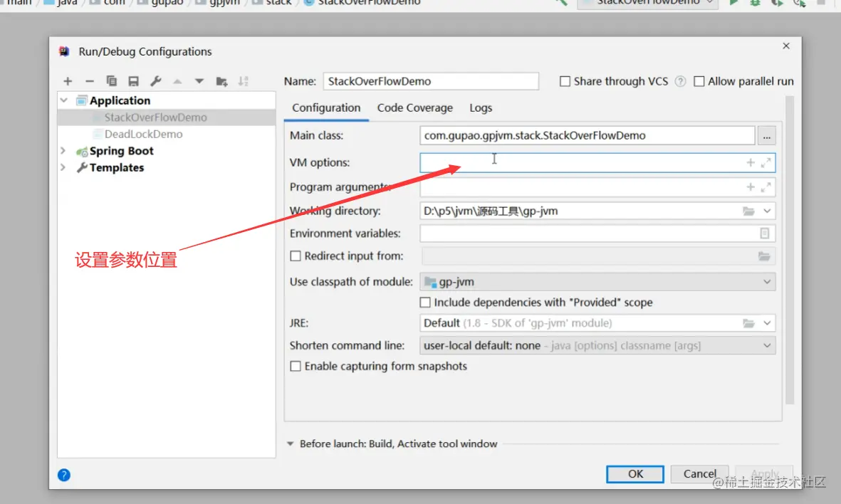The image size is (841, 504).
Task: Help icon beside Share through VCS
Action: click(680, 81)
